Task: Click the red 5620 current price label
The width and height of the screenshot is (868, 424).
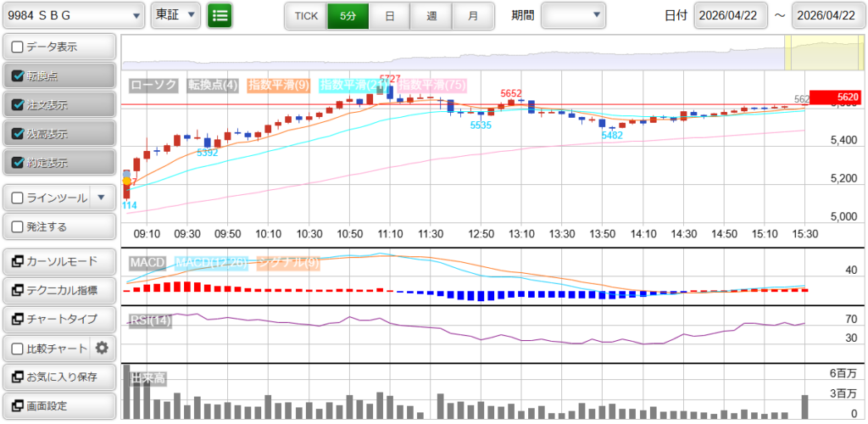Action: click(x=835, y=98)
